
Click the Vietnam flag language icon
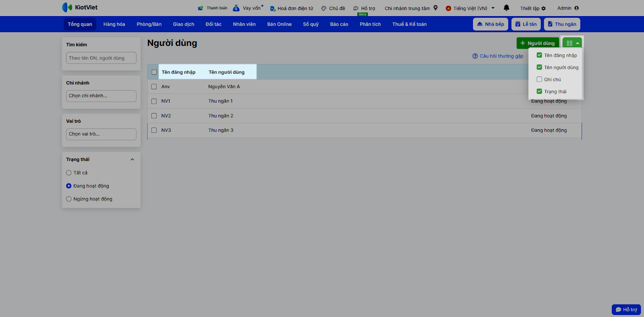448,8
